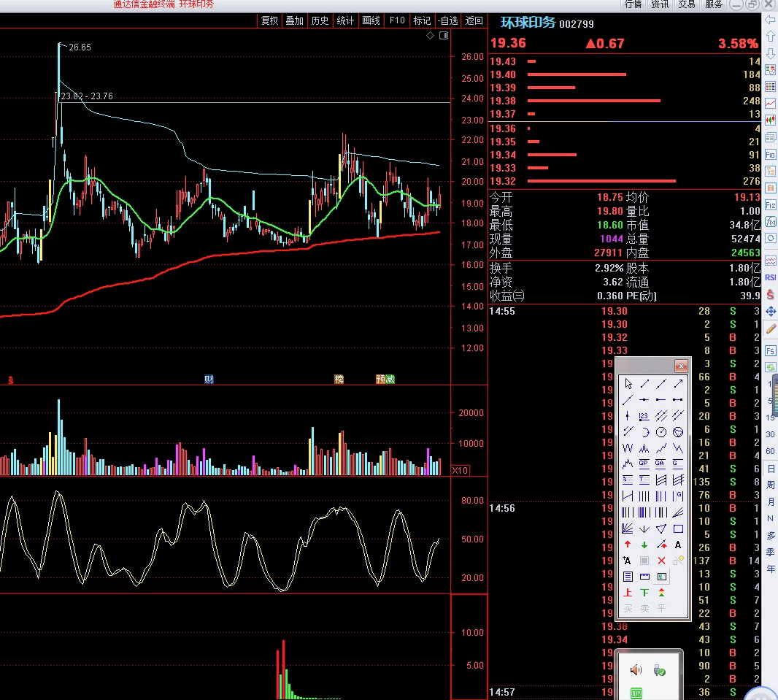This screenshot has height=700, width=778.
Task: Select the monthly 月 period
Action: [770, 501]
